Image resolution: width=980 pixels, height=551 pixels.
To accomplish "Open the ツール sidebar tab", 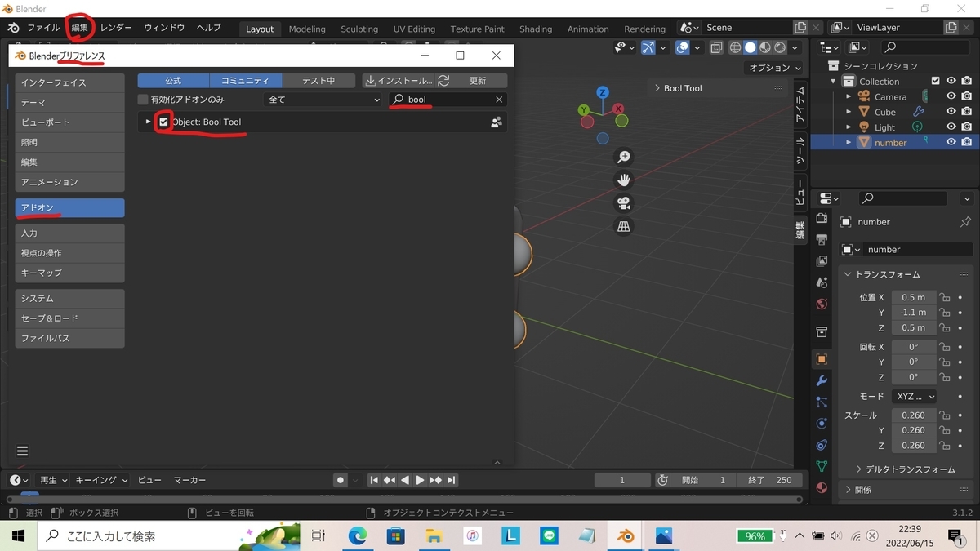I will click(x=800, y=149).
